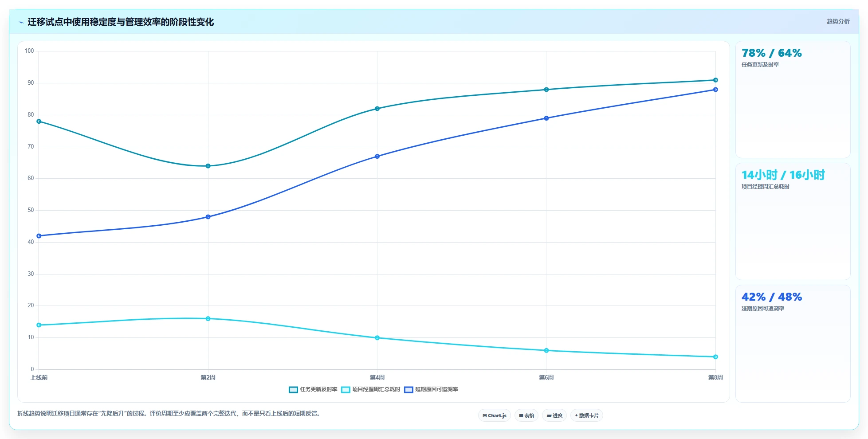Click the 趋势分析 label in the header
Image resolution: width=868 pixels, height=439 pixels.
click(838, 21)
